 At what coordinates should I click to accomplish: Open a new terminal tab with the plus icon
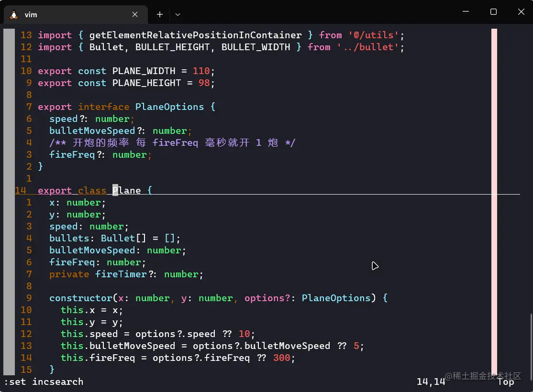(x=159, y=14)
